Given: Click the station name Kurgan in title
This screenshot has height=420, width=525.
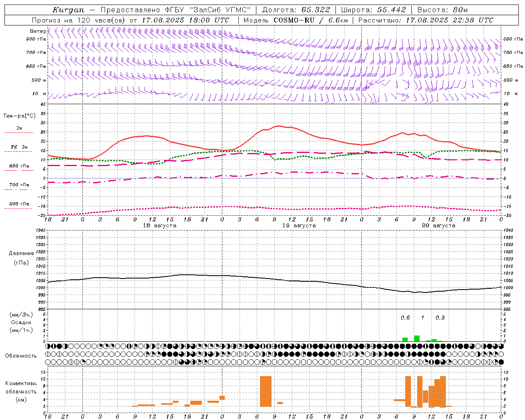Looking at the screenshot, I should pyautogui.click(x=68, y=10).
